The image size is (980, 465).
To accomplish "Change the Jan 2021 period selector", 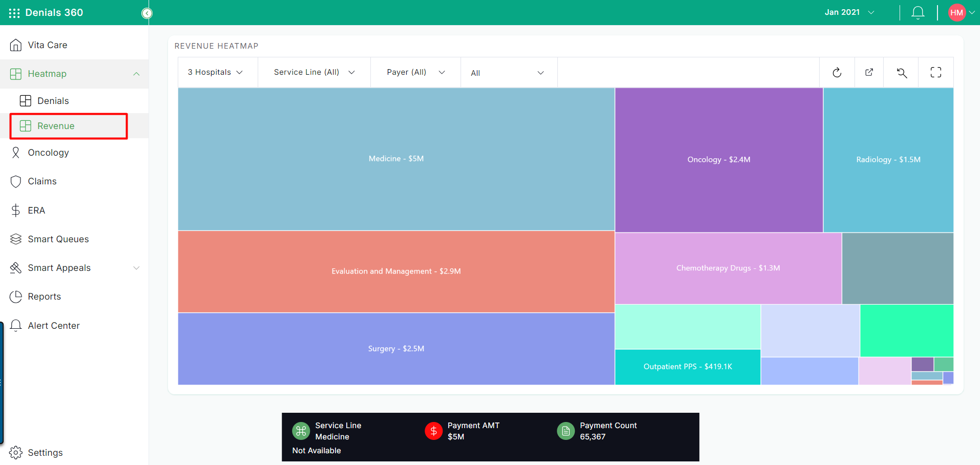I will click(848, 12).
